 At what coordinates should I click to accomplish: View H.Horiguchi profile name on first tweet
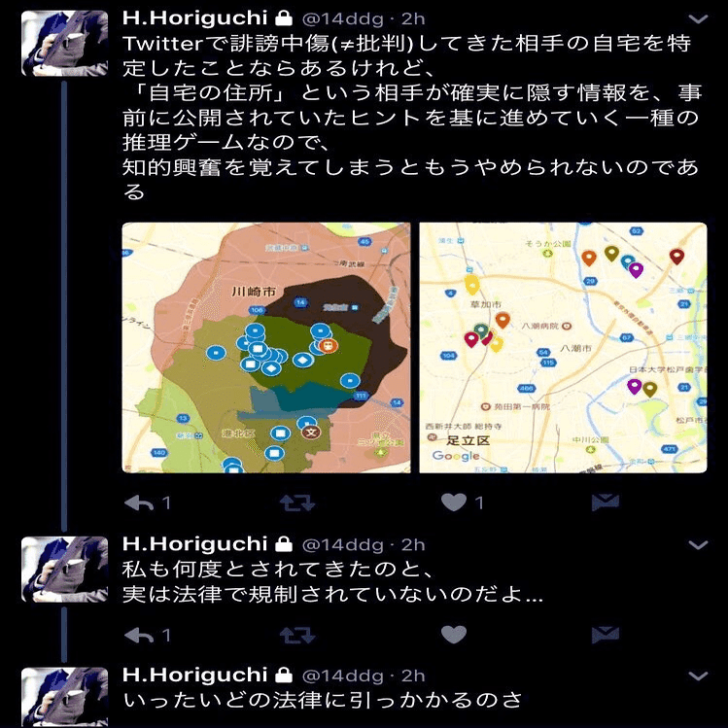[195, 18]
